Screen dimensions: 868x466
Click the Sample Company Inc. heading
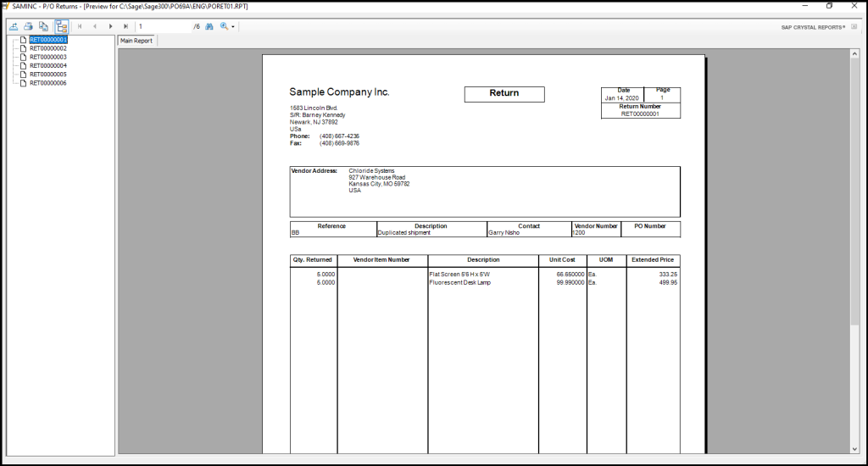tap(339, 92)
